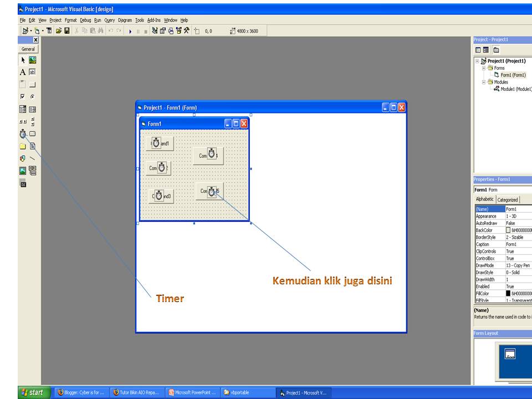Open the Add-Ins menu
Screen dimensions: 532x399
(x=154, y=20)
